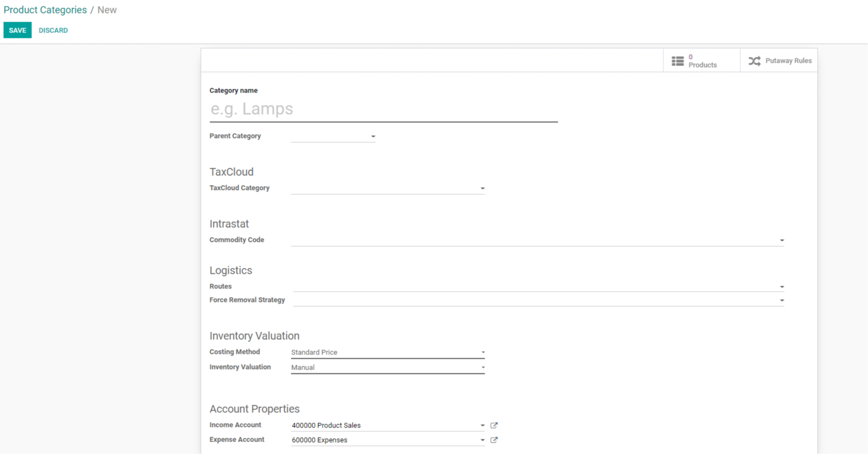Screen dimensions: 868x454
Task: Click the Income Account label
Action: (x=235, y=425)
